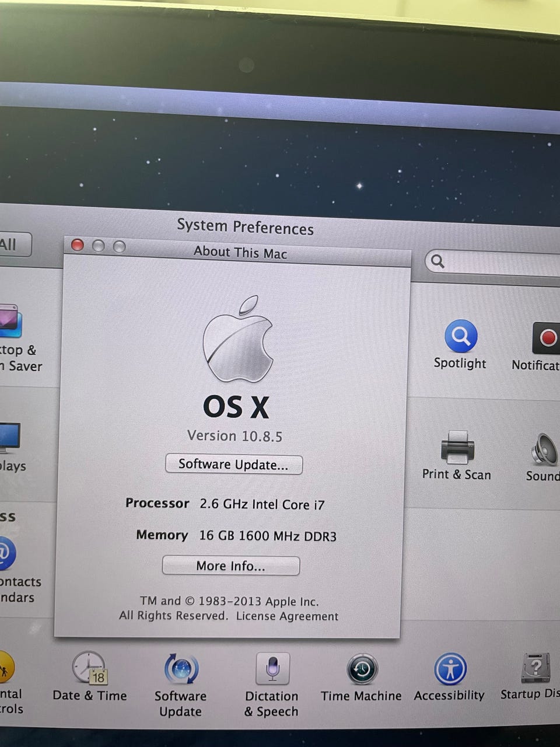Open Date & Time preferences
Viewport: 560px width, 747px height.
tap(89, 668)
